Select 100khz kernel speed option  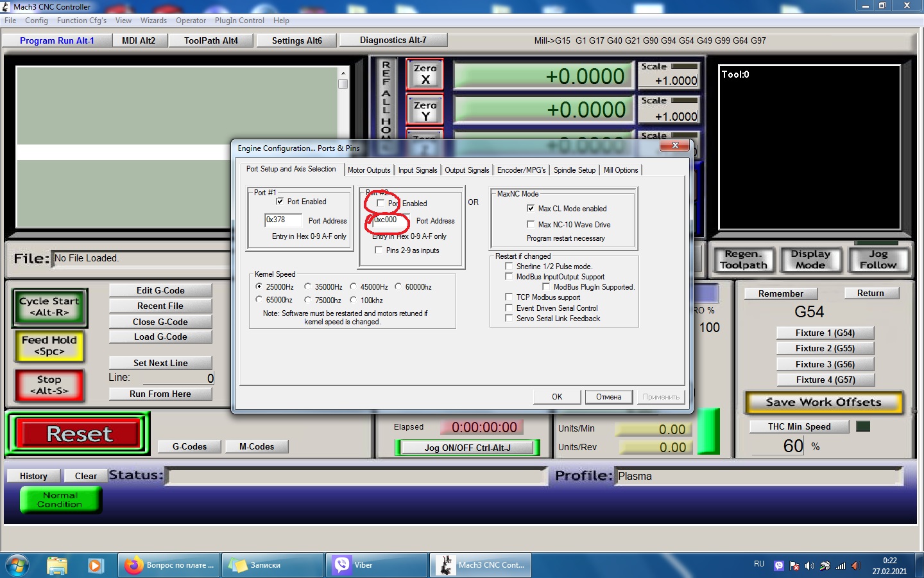pos(353,300)
